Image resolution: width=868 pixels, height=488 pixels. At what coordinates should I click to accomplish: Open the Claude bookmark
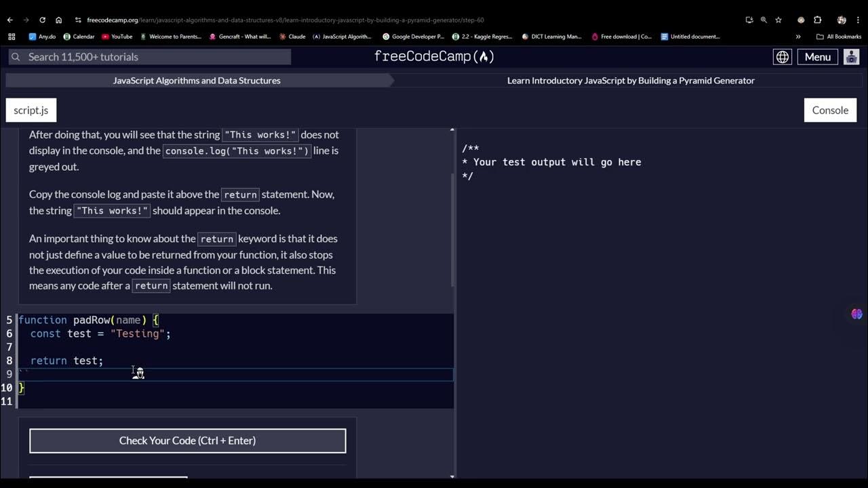click(292, 37)
